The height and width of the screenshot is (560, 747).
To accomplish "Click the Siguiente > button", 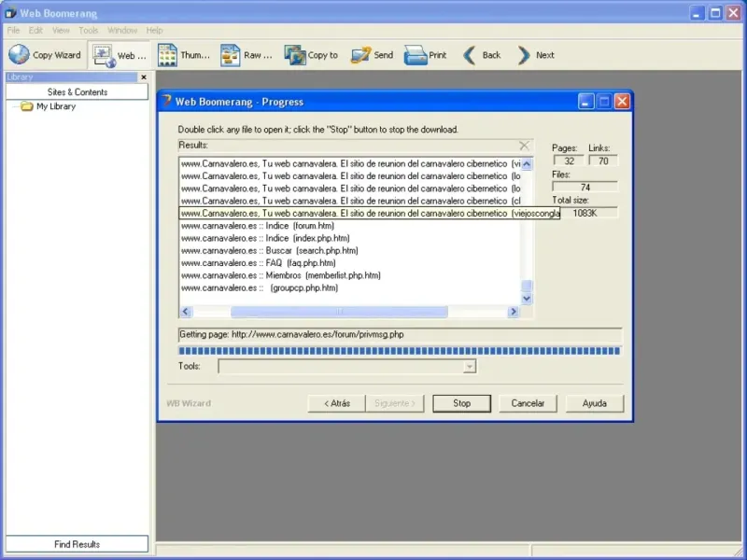I will click(x=394, y=403).
